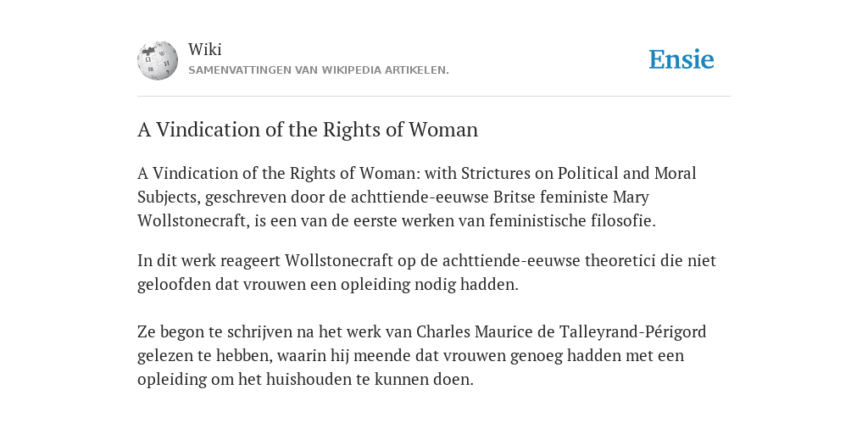Click the 'Wiki' author name
868x434 pixels.
(205, 49)
